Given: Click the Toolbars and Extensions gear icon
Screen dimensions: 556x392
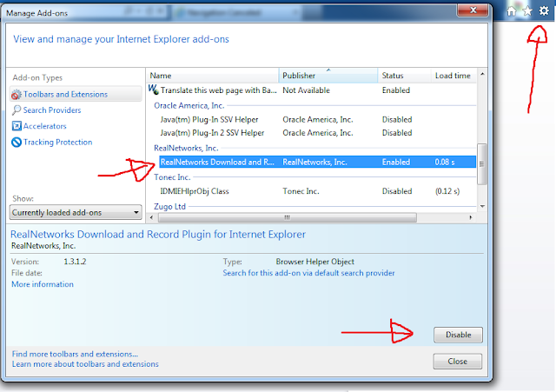Looking at the screenshot, I should click(x=17, y=95).
